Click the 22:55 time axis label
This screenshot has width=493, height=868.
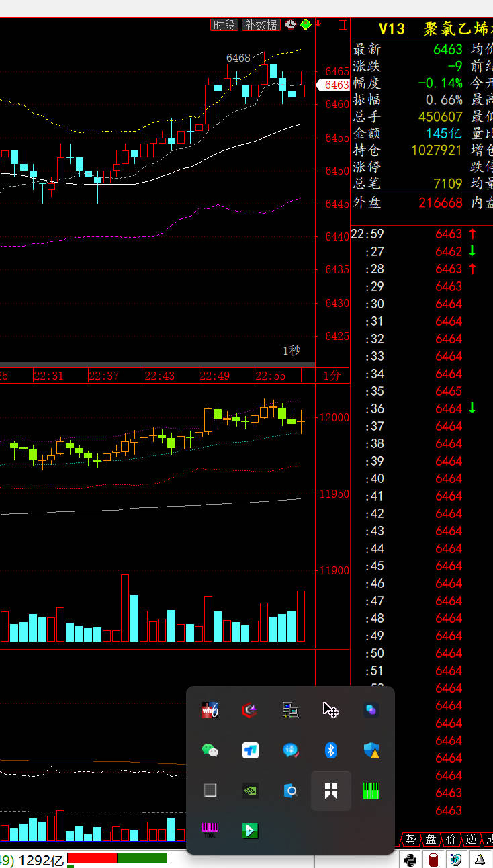(x=271, y=376)
